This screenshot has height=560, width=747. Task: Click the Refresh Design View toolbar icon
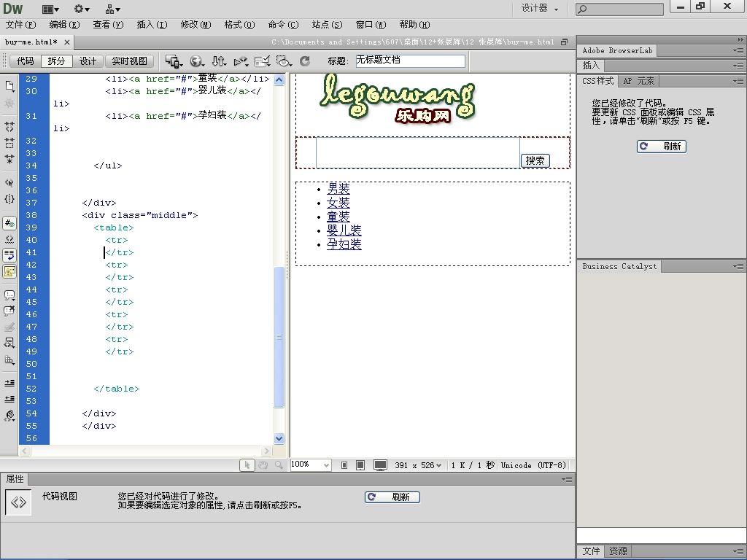point(305,61)
